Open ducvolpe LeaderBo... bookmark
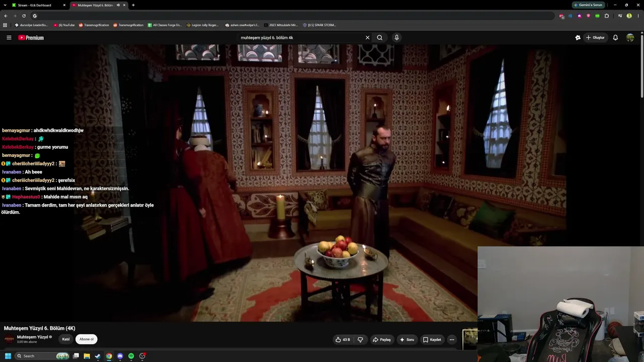This screenshot has height=362, width=644. pyautogui.click(x=32, y=25)
